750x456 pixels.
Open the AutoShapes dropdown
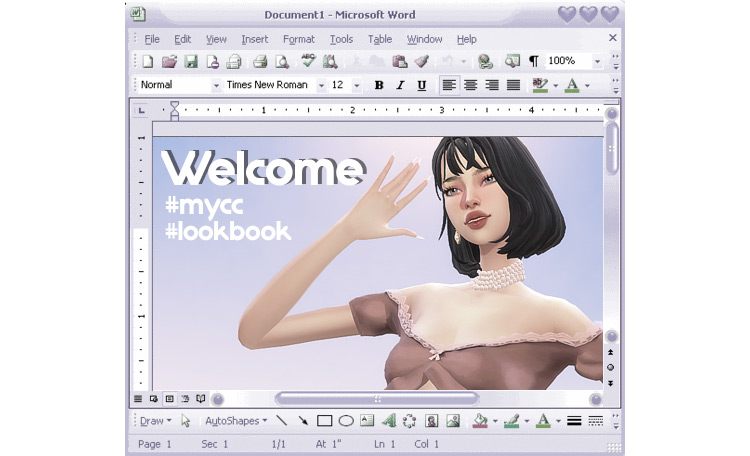pyautogui.click(x=235, y=421)
